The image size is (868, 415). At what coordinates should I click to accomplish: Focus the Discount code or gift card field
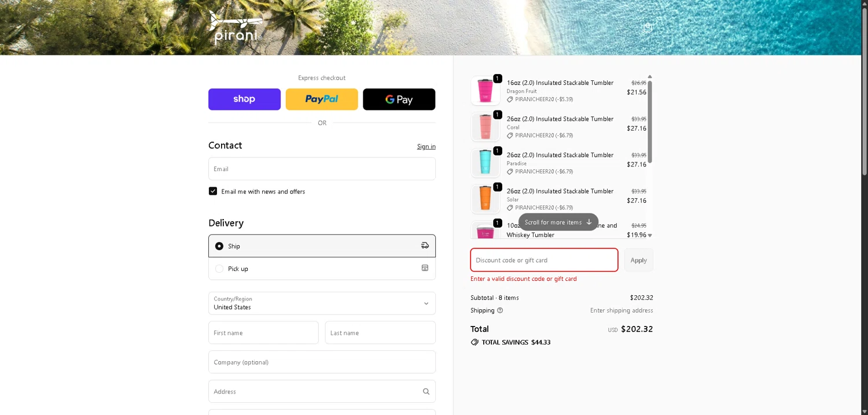[544, 260]
